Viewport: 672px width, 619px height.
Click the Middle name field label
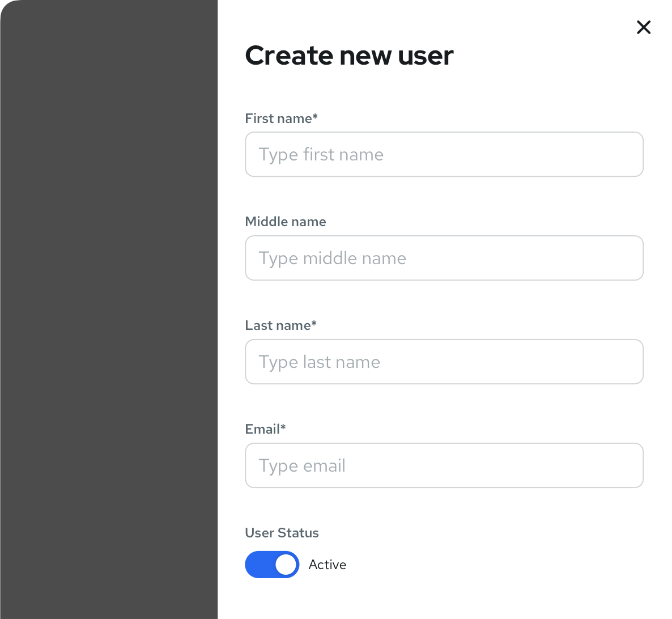[x=285, y=222]
